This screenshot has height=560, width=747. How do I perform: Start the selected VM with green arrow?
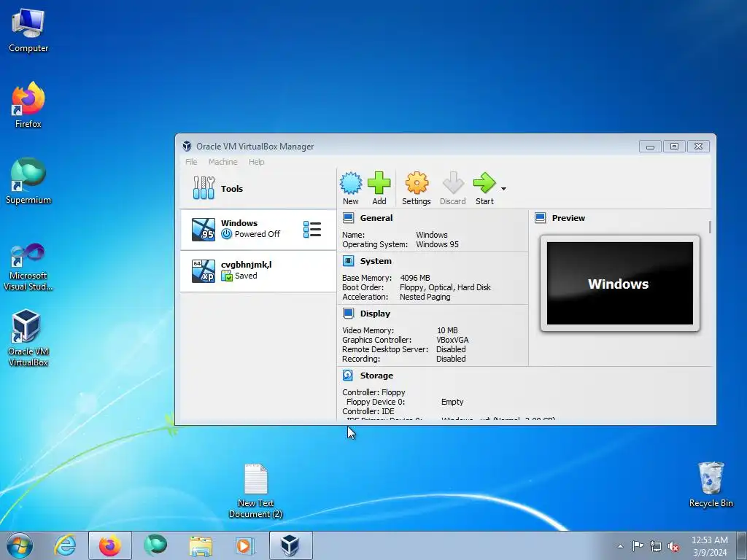[x=484, y=183]
